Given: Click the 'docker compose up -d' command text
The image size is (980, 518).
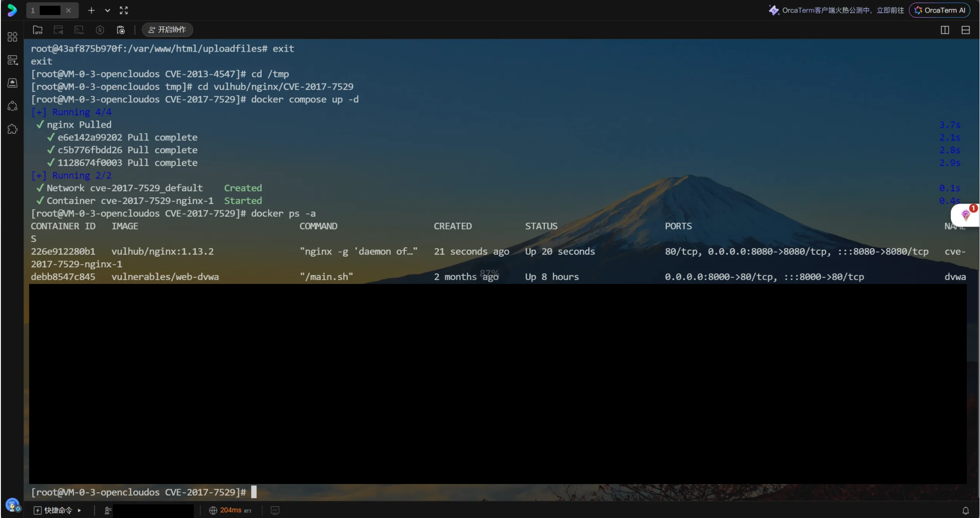Looking at the screenshot, I should click(305, 99).
